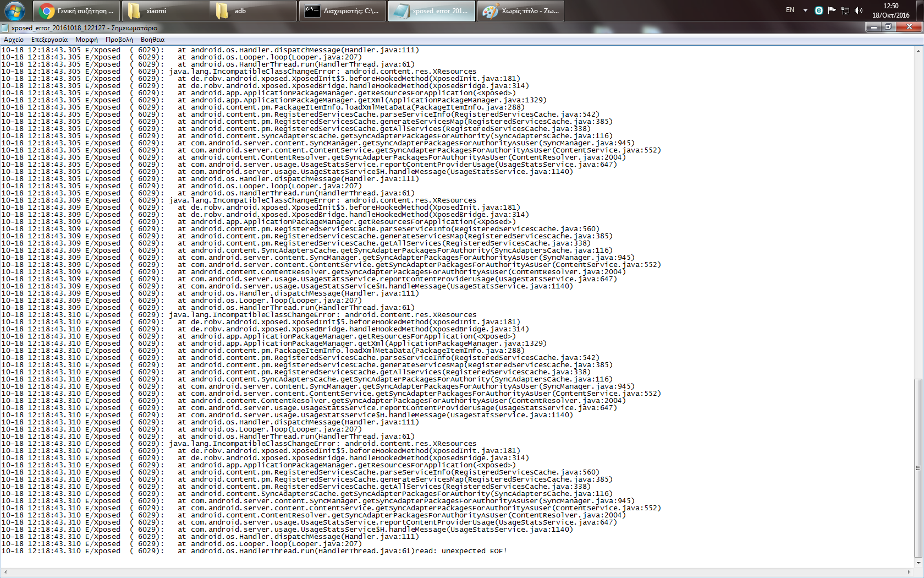Viewport: 924px width, 578px height.
Task: Open the xiaomi folder from the taskbar
Action: [165, 11]
